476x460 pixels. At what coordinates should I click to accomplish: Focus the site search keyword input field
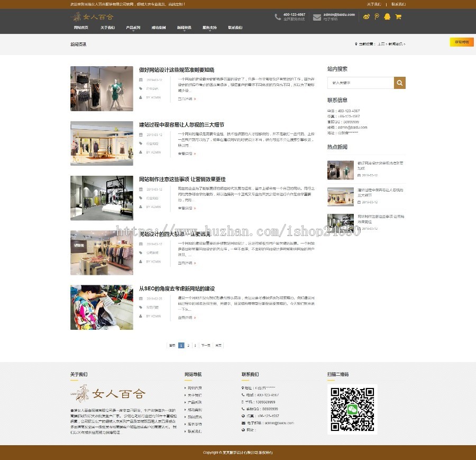pyautogui.click(x=361, y=83)
